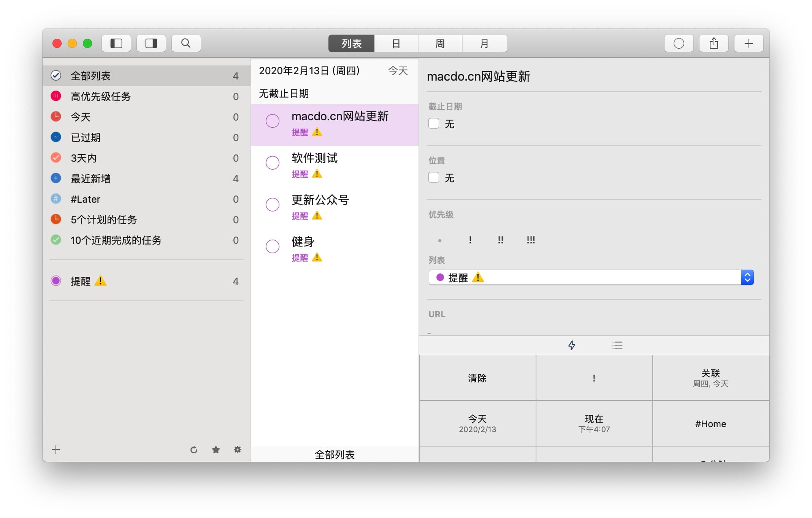Click the 清除 quick action button
Screen dimensions: 812x518
[x=477, y=378]
